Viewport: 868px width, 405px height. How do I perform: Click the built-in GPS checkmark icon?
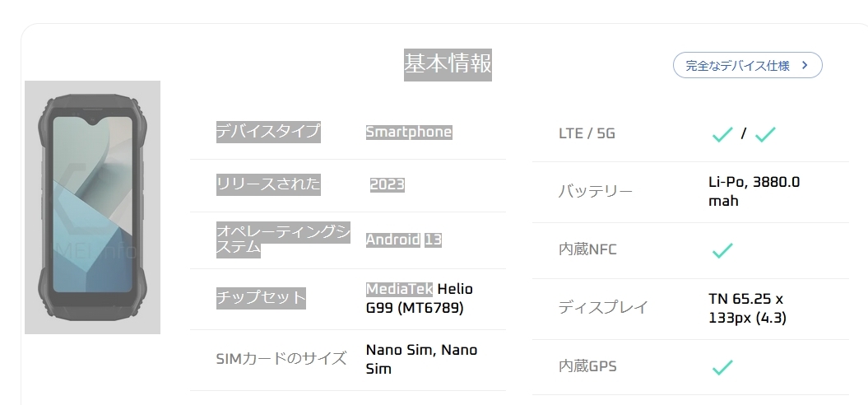722,367
